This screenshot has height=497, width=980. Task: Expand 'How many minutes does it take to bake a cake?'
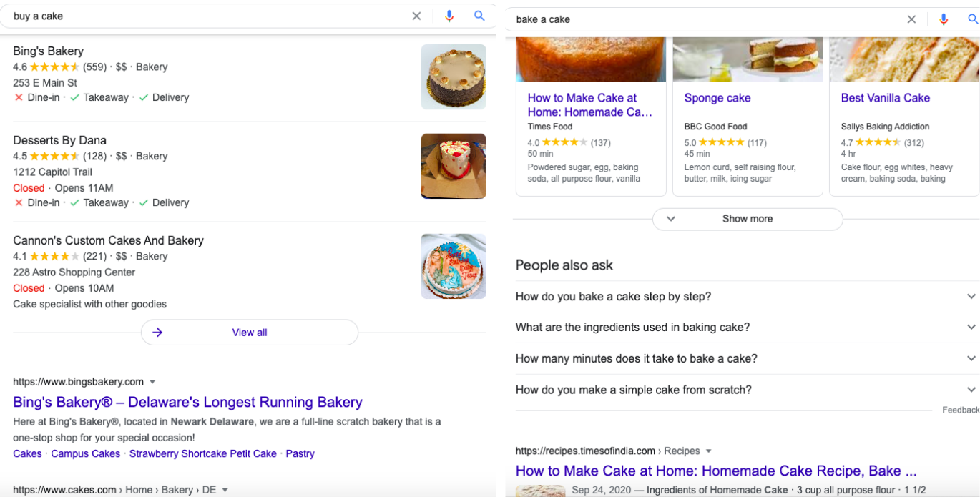point(746,359)
